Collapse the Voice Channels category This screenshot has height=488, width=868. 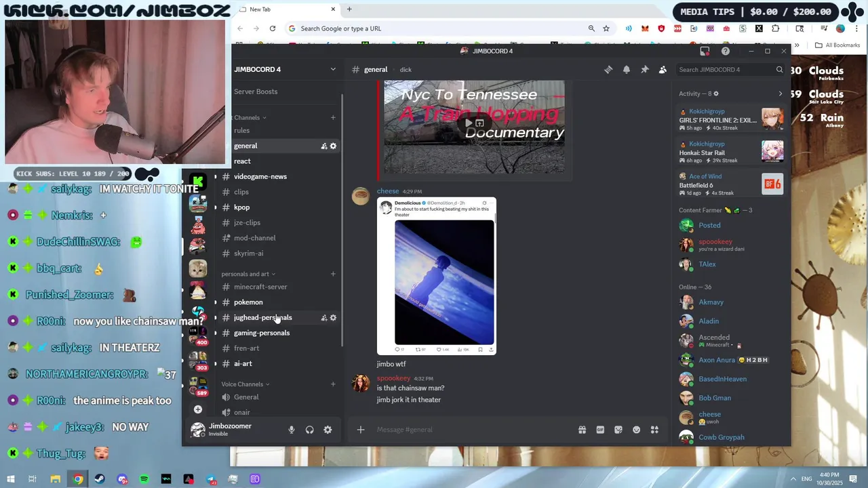245,384
